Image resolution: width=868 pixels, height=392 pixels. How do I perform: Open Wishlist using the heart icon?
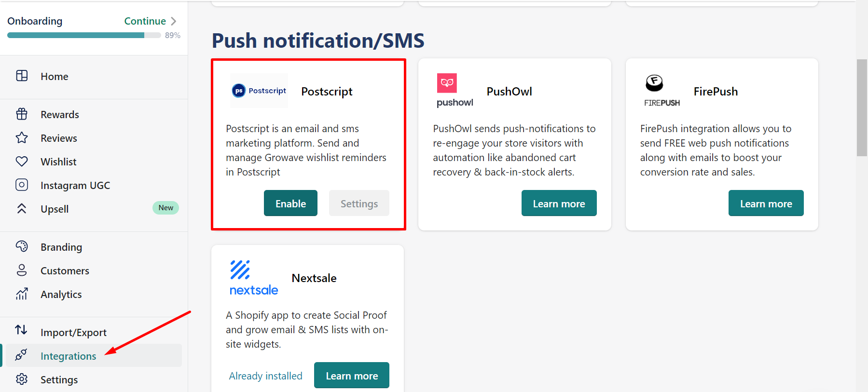click(22, 161)
